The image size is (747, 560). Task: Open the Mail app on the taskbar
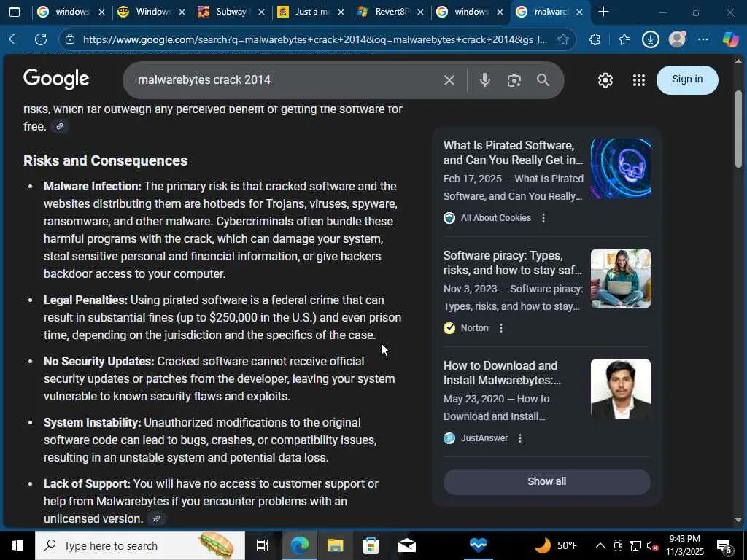(406, 545)
